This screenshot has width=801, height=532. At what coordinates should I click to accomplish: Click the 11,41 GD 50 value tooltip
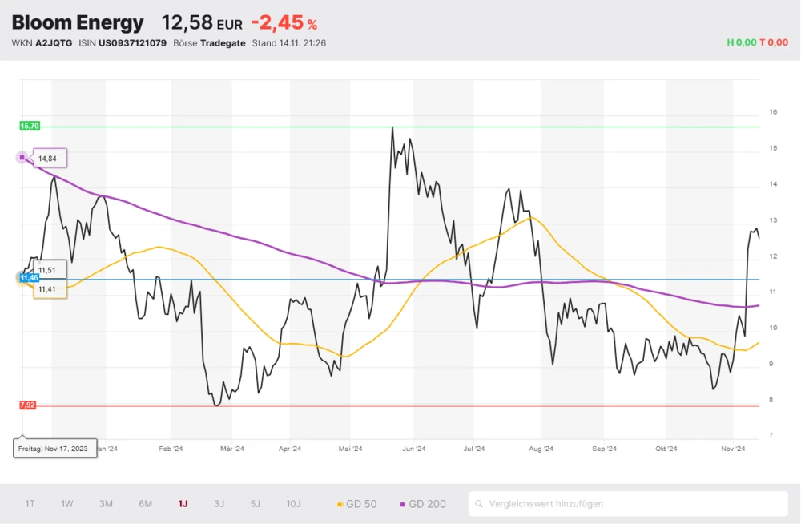(x=48, y=289)
